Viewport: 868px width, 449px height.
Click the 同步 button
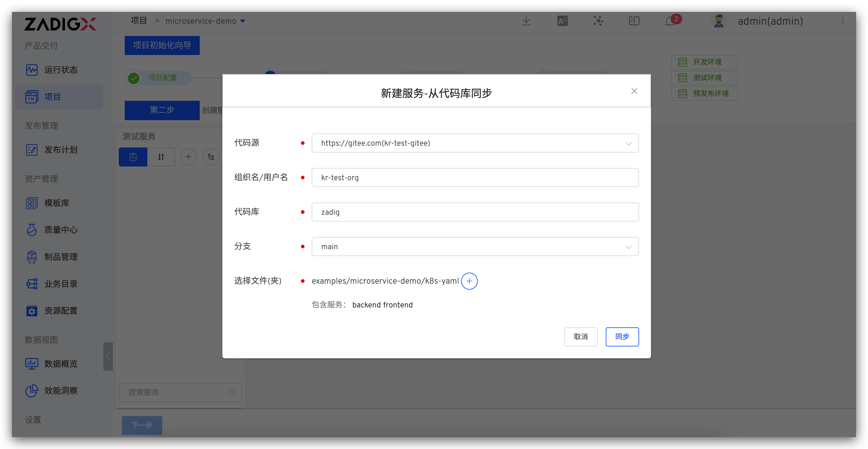click(x=622, y=337)
